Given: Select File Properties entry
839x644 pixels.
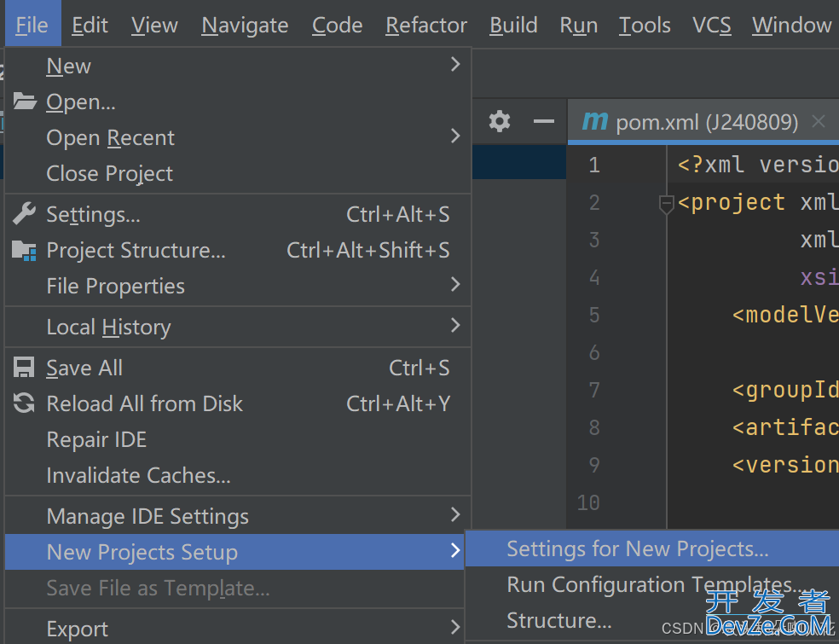Looking at the screenshot, I should pyautogui.click(x=238, y=286).
